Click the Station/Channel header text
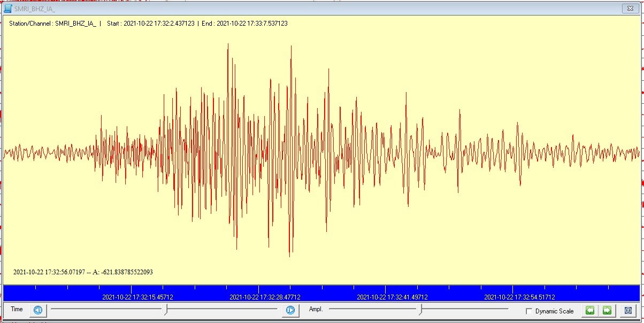The image size is (644, 323). 52,24
